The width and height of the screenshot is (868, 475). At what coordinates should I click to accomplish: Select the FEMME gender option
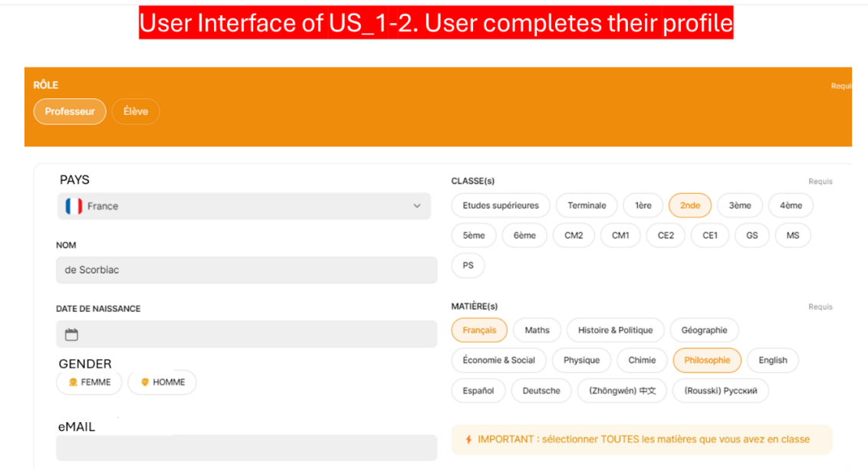click(89, 382)
